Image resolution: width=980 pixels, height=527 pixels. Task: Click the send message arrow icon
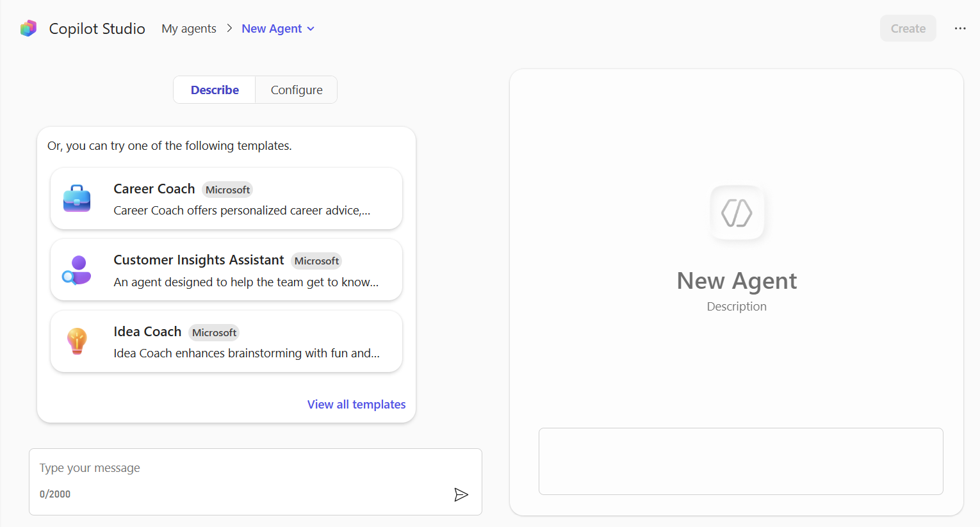[x=461, y=494]
